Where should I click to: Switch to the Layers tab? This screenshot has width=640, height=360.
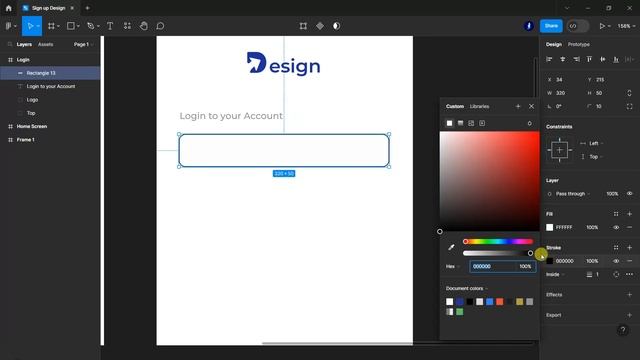point(24,44)
